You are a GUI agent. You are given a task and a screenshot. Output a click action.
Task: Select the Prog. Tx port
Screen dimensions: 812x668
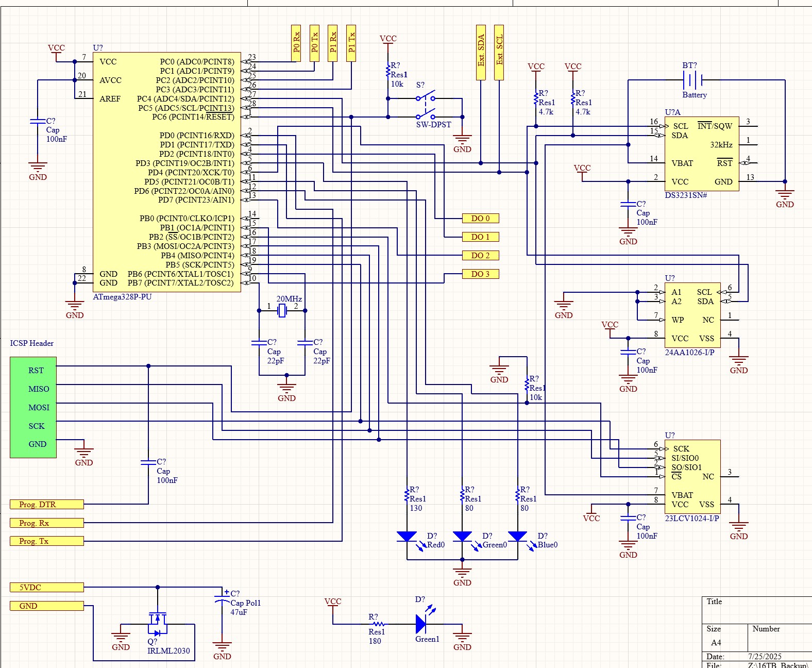coord(47,541)
